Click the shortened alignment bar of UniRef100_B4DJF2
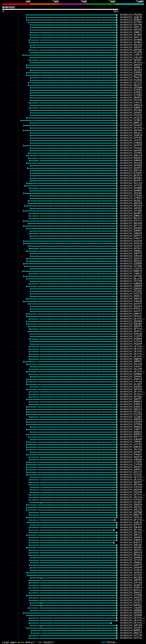The height and width of the screenshot is (644, 146). point(72,543)
